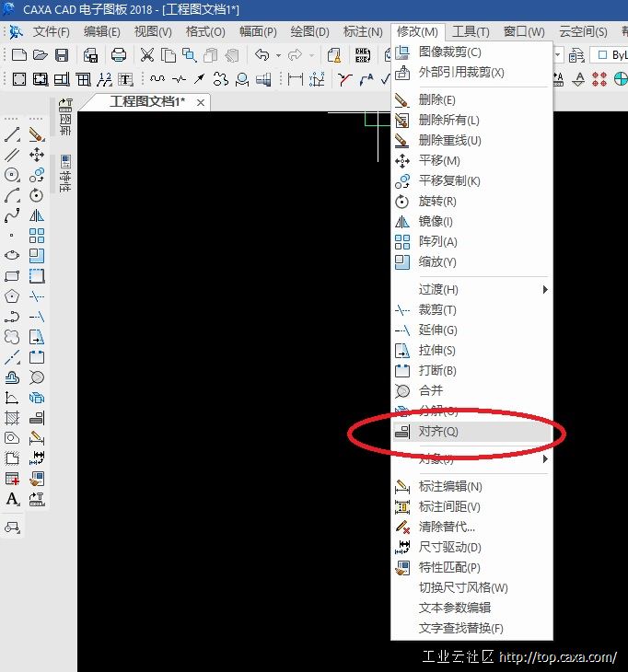
Task: Open the 工具(T) menu
Action: point(471,31)
